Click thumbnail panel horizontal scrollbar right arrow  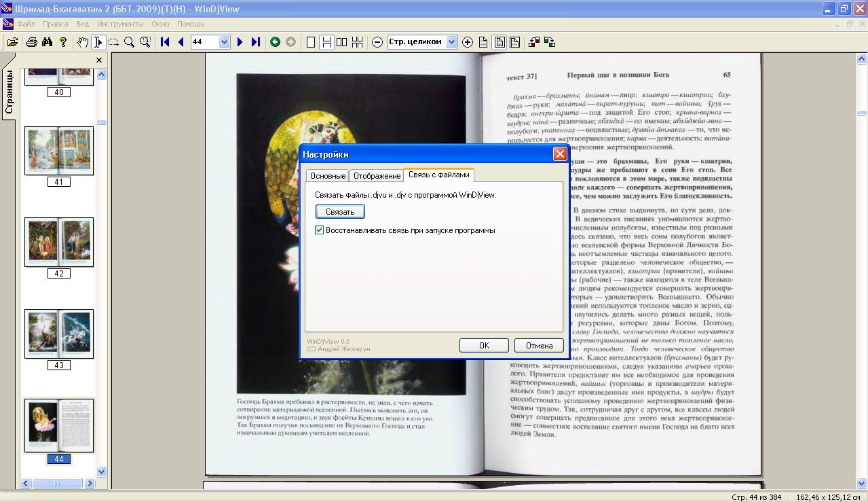[x=90, y=484]
